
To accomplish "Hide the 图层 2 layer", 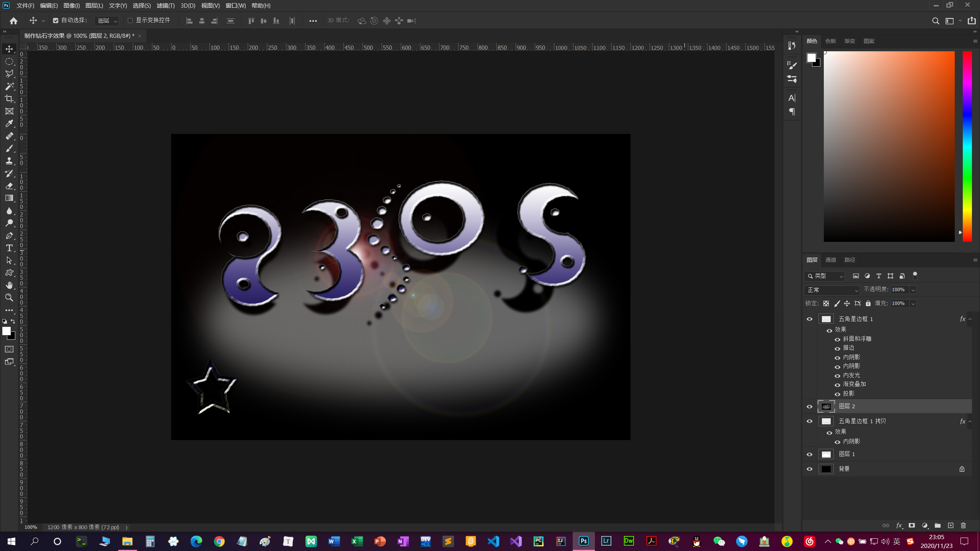I will point(810,406).
